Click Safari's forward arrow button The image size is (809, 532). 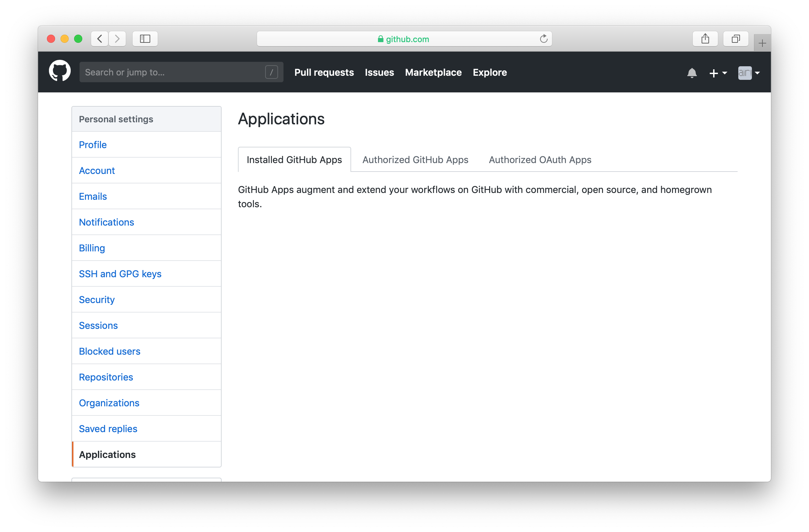point(117,39)
